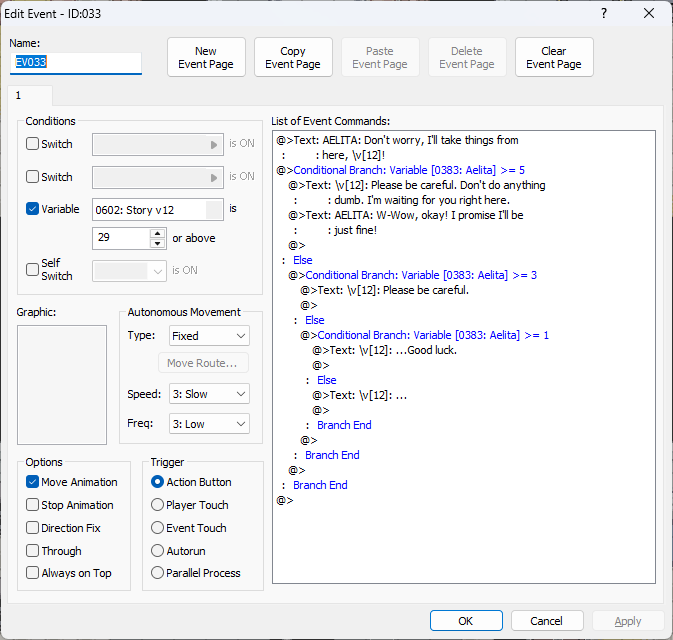Select the Conditional Branch Aelita >= 5 line

(400, 170)
